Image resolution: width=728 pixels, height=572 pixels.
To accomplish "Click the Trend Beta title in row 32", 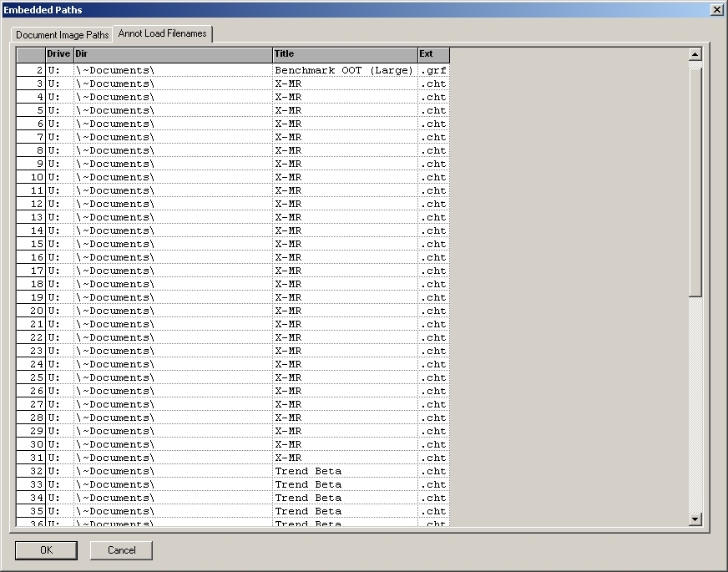I will (x=344, y=471).
